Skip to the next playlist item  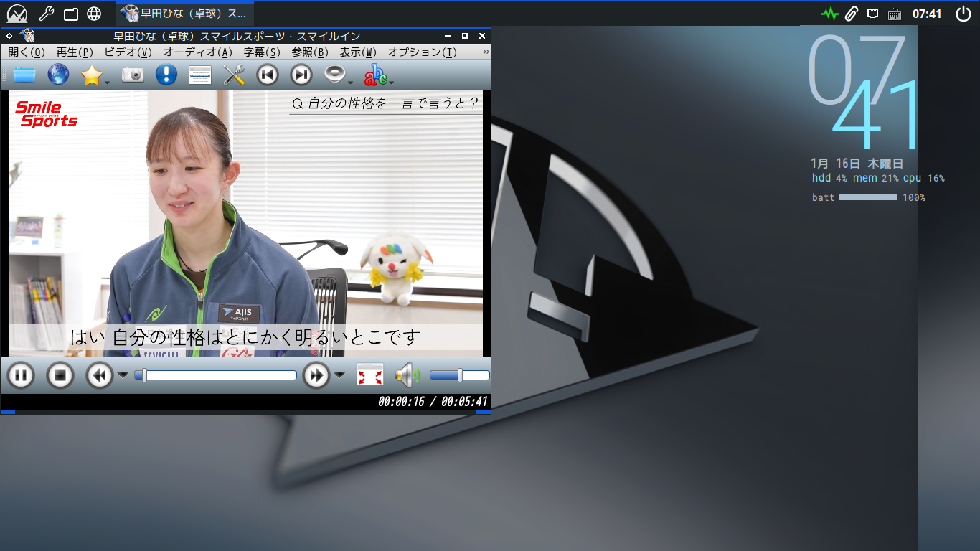tap(301, 75)
